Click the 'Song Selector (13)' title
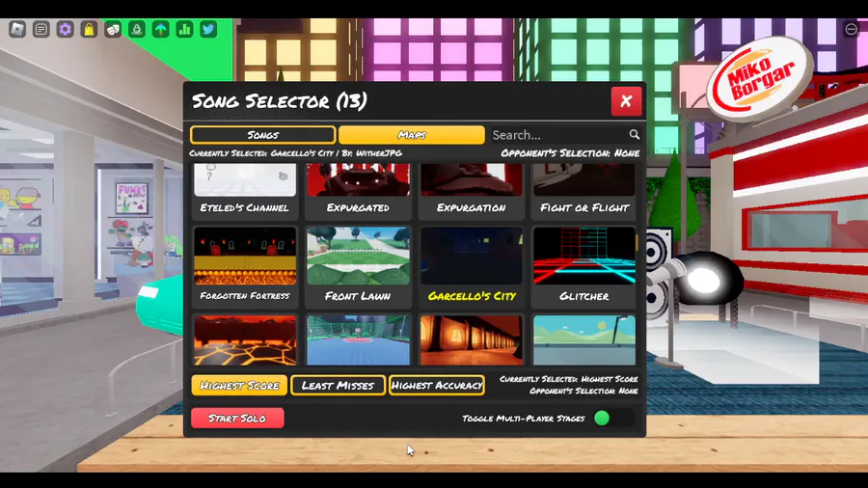The image size is (868, 488). tap(279, 101)
